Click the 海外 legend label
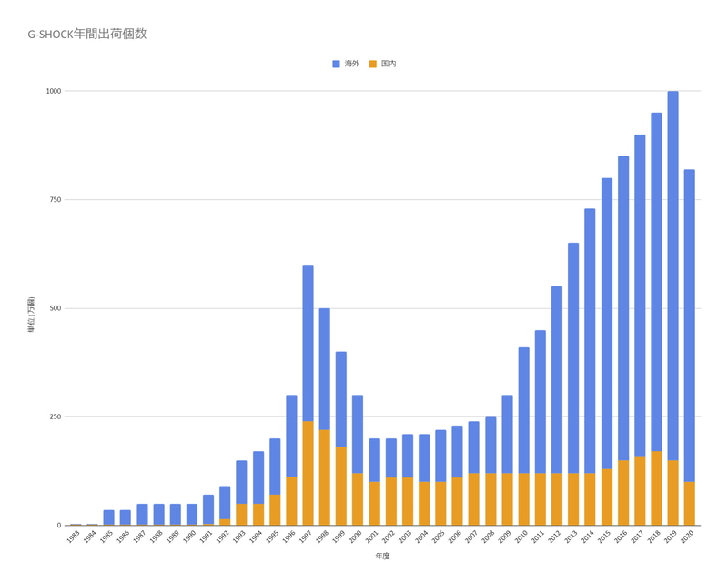Image resolution: width=728 pixels, height=562 pixels. (351, 64)
